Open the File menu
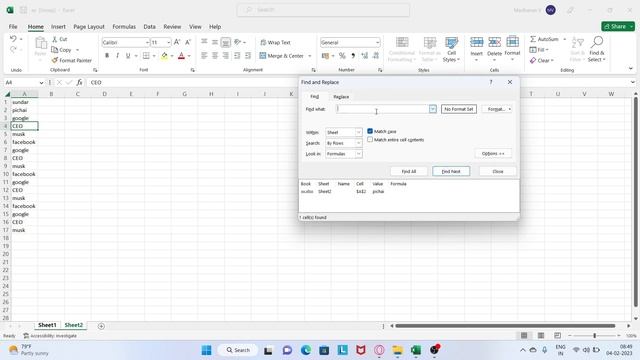 pos(13,27)
